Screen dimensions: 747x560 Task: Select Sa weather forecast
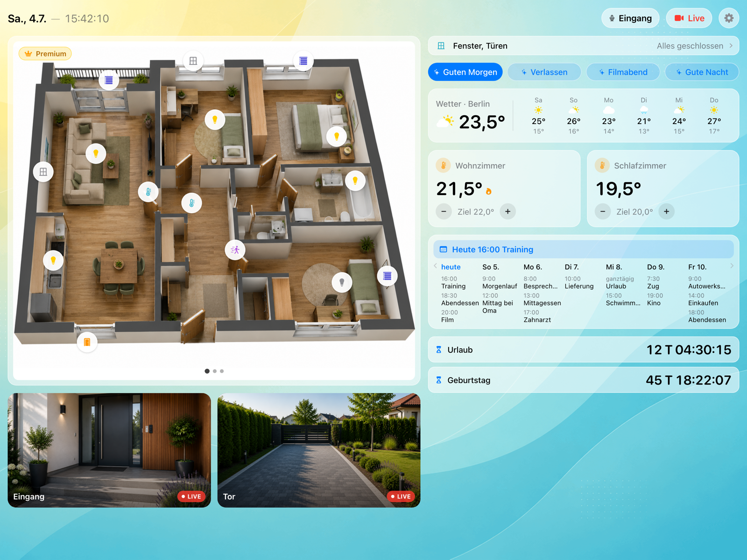tap(538, 116)
